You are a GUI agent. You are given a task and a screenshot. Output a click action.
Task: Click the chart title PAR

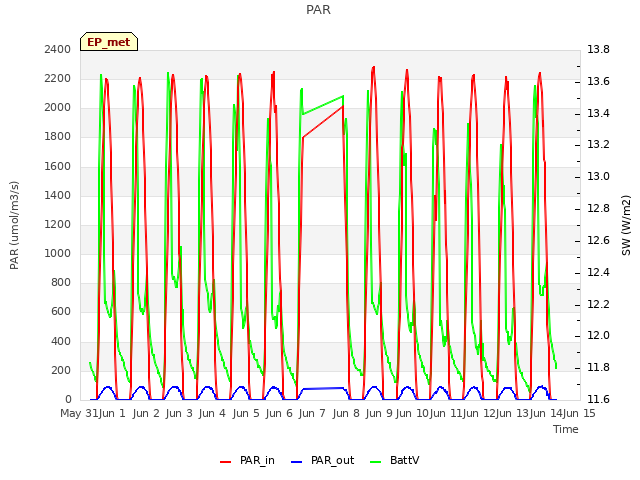pos(318,10)
